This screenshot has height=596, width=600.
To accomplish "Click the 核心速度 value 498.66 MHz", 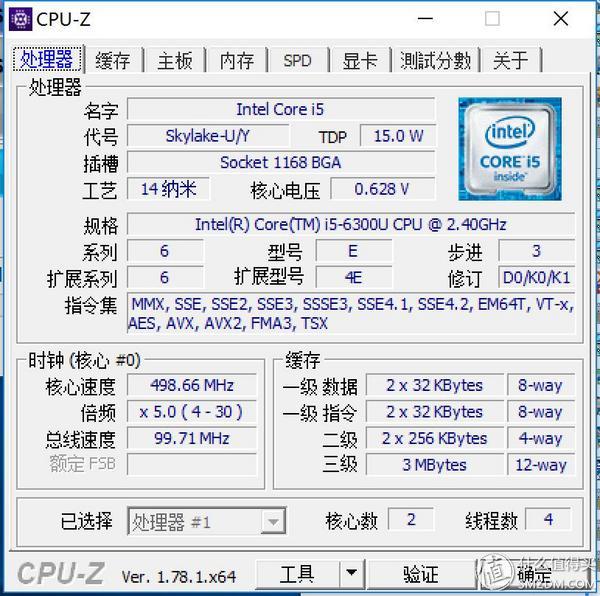I will pos(192,385).
